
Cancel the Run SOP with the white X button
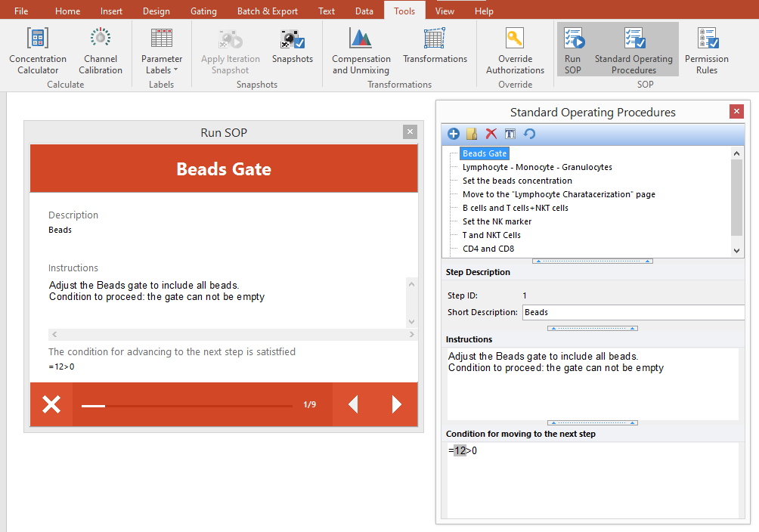[51, 404]
